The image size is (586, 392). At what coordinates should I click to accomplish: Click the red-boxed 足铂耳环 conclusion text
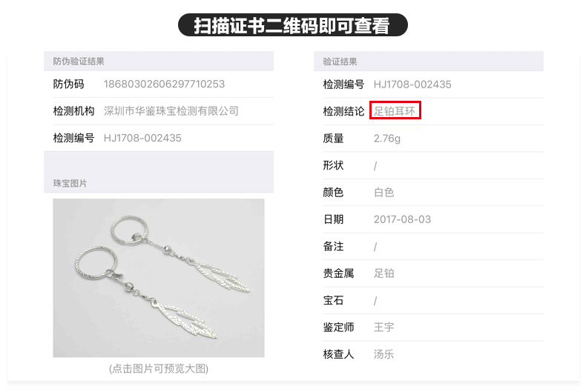click(x=395, y=111)
